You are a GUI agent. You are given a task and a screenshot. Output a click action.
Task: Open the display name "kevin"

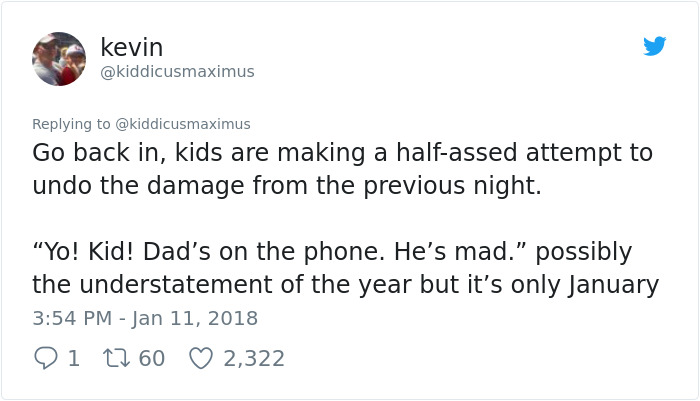coord(132,47)
